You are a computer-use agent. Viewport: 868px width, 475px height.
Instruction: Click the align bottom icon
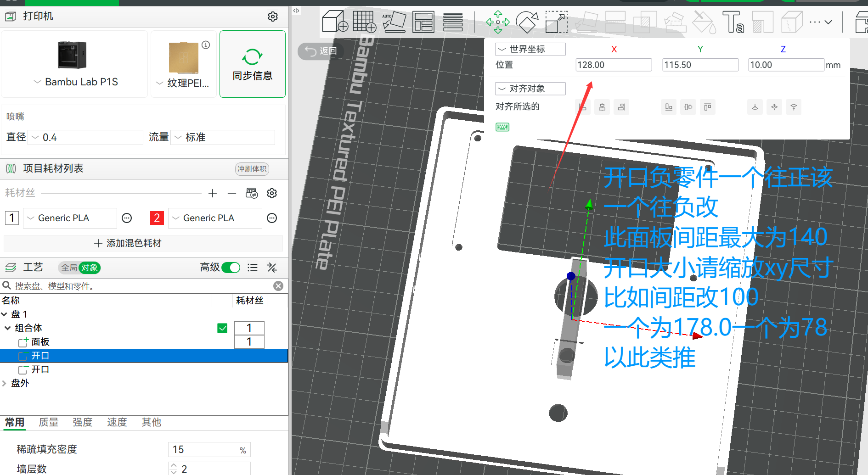coord(669,107)
